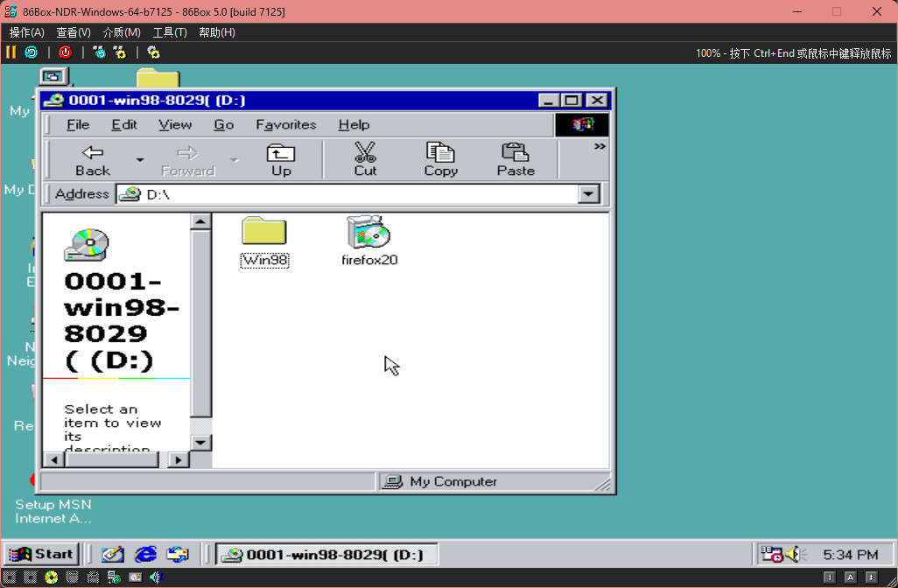Expand the Address bar dropdown
The image size is (898, 588).
[588, 194]
